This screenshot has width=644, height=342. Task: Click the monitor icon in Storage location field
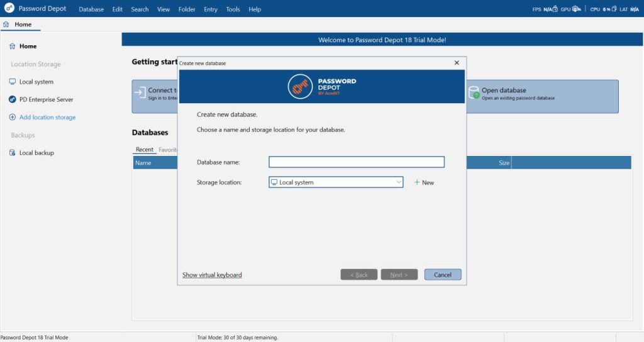point(274,182)
